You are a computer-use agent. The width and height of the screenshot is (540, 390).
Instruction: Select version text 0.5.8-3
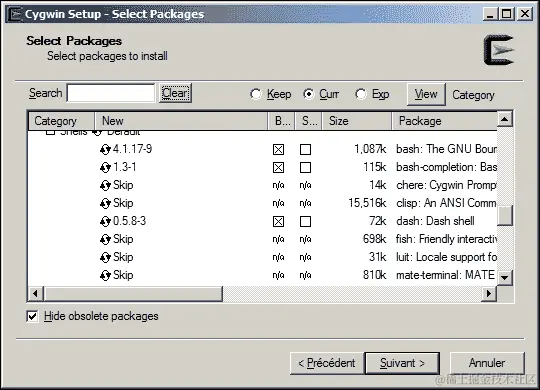[129, 221]
